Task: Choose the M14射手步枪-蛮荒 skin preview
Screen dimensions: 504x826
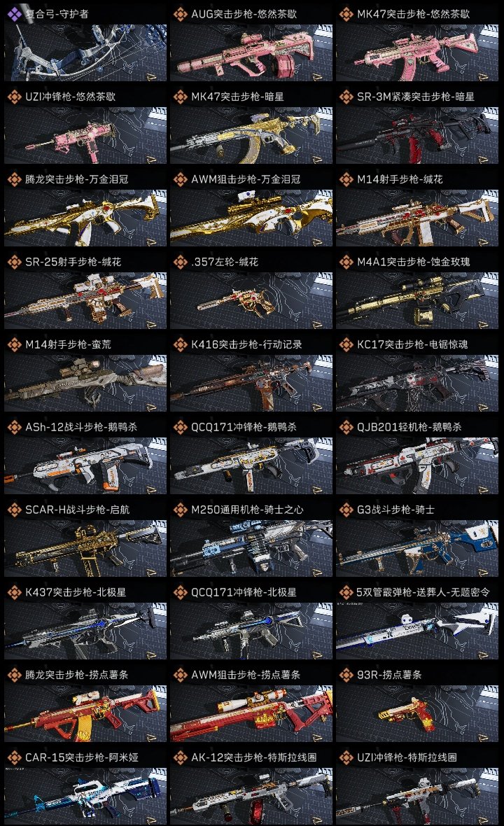Action: pos(85,383)
